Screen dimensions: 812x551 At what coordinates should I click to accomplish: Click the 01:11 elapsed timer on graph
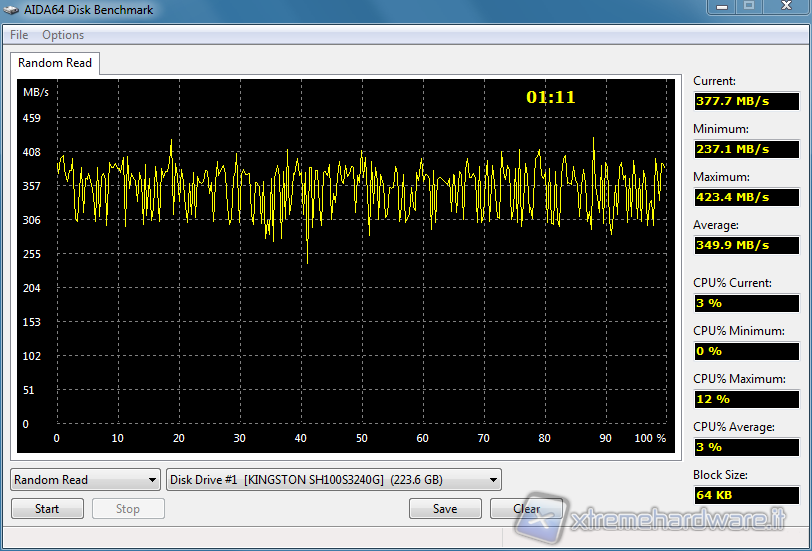coord(551,98)
